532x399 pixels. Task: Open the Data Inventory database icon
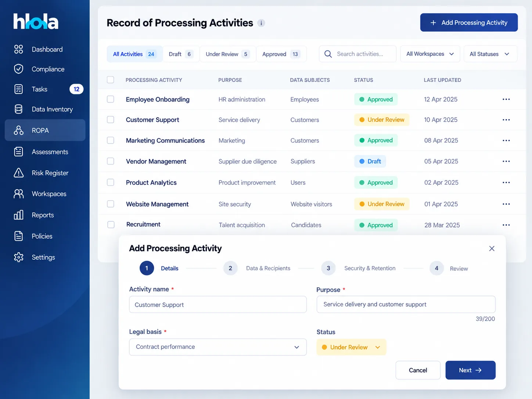(x=19, y=109)
